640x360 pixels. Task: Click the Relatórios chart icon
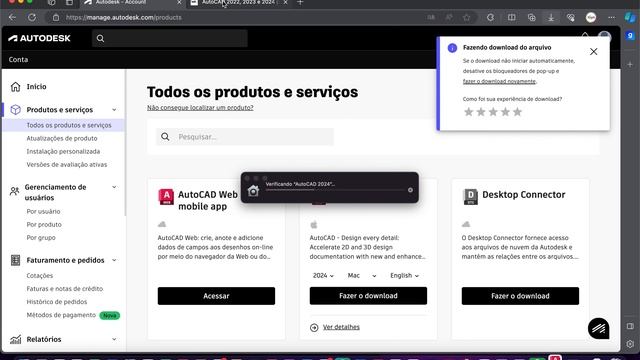coord(16,339)
